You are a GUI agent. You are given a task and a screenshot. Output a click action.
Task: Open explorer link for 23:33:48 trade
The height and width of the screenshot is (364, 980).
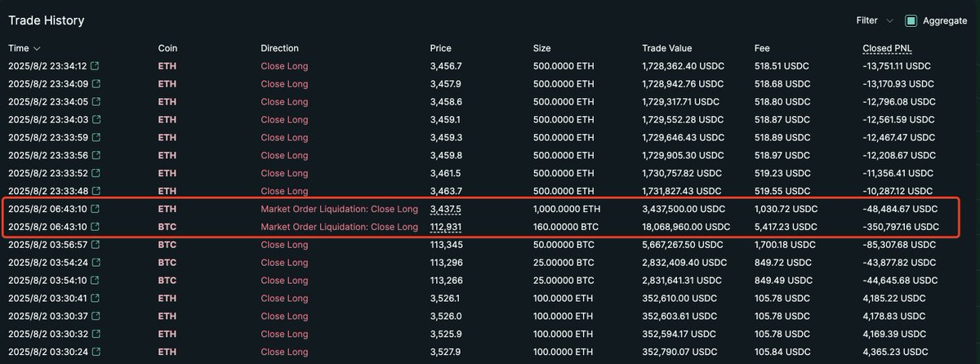tap(96, 191)
